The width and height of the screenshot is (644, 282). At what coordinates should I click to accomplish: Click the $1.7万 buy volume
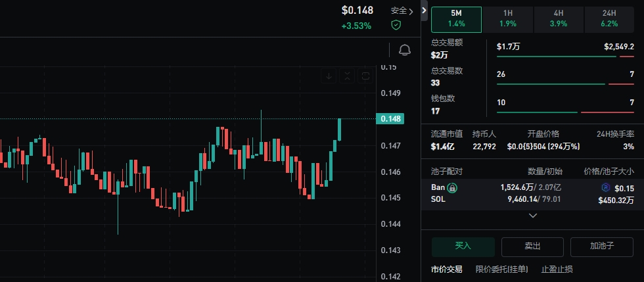[508, 47]
